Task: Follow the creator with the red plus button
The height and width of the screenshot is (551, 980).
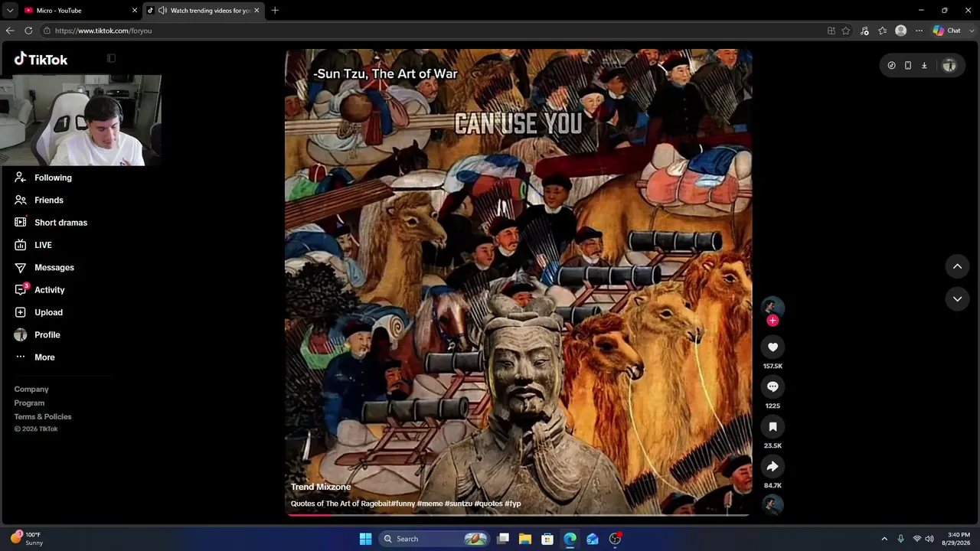Action: 773,321
